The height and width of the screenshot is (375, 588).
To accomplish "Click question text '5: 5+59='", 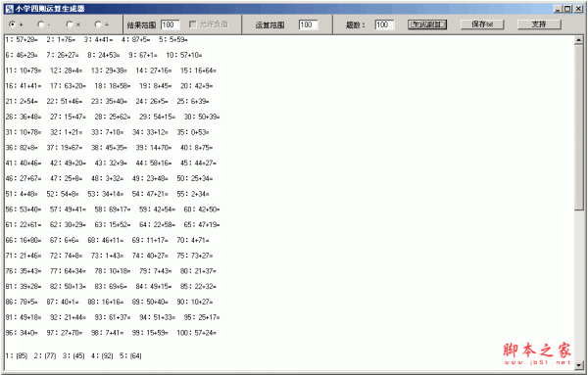I will click(x=173, y=40).
